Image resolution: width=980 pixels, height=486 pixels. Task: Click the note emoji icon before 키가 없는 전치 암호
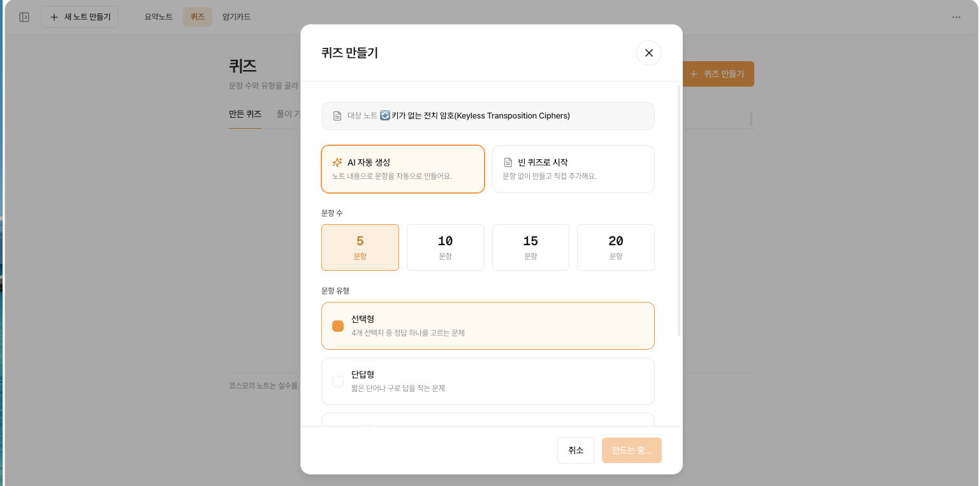pos(385,115)
